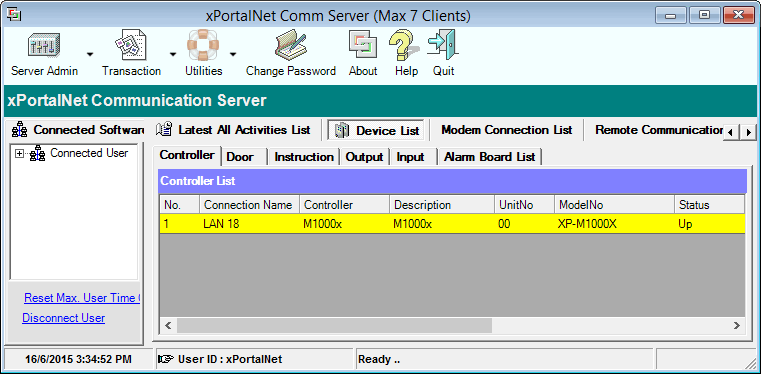Click horizontal scrollbar right arrow in Controller List
The height and width of the screenshot is (374, 761).
737,325
